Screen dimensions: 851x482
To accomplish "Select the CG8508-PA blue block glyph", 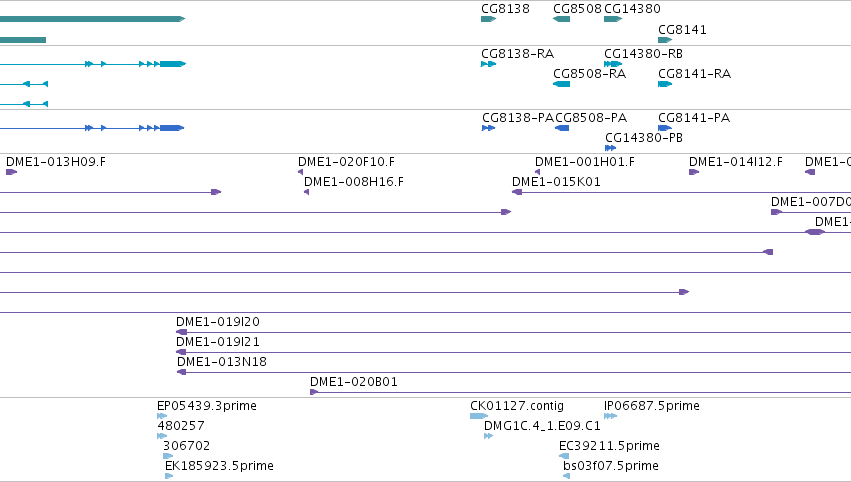I will [562, 128].
